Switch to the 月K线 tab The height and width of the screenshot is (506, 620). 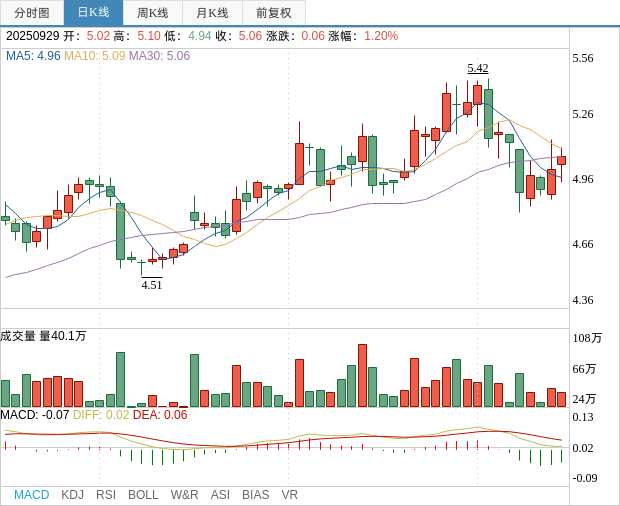(x=212, y=13)
